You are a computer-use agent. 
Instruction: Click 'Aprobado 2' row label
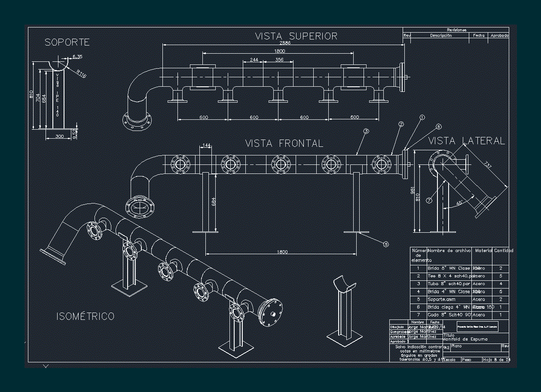click(x=400, y=342)
